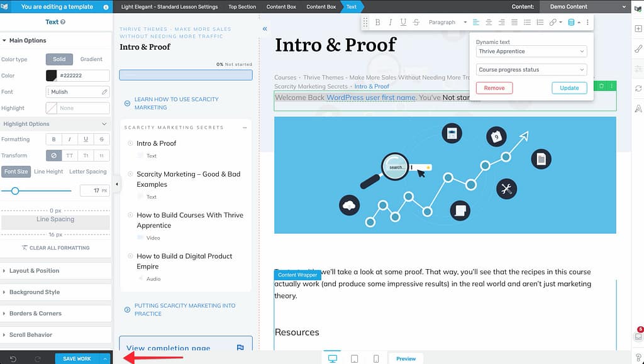The height and width of the screenshot is (364, 644).
Task: Select Gradient color type
Action: (91, 59)
